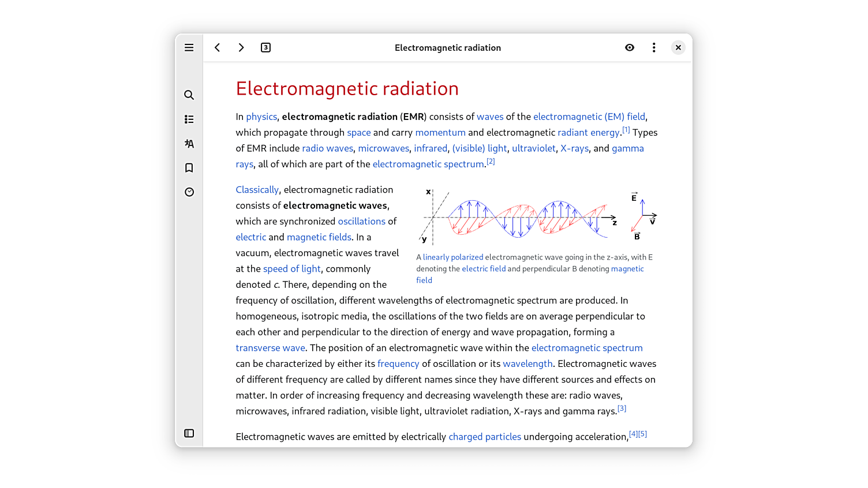The width and height of the screenshot is (868, 488).
Task: Click the 'speed of light' link
Action: (x=291, y=269)
